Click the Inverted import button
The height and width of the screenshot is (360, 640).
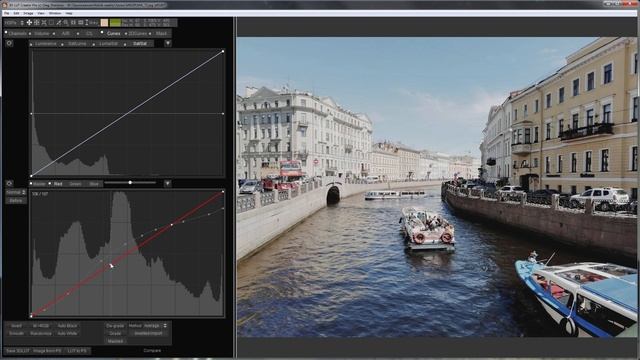point(148,333)
